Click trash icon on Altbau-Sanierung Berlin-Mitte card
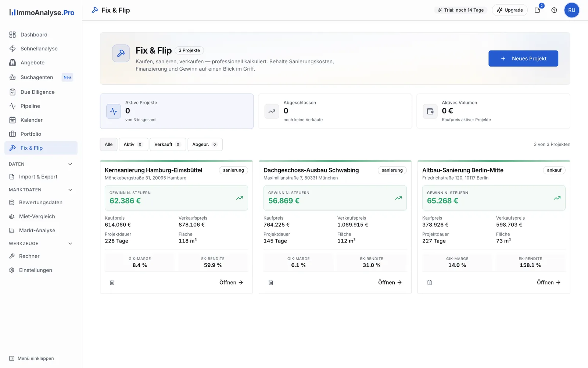The height and width of the screenshot is (368, 588). pyautogui.click(x=430, y=282)
